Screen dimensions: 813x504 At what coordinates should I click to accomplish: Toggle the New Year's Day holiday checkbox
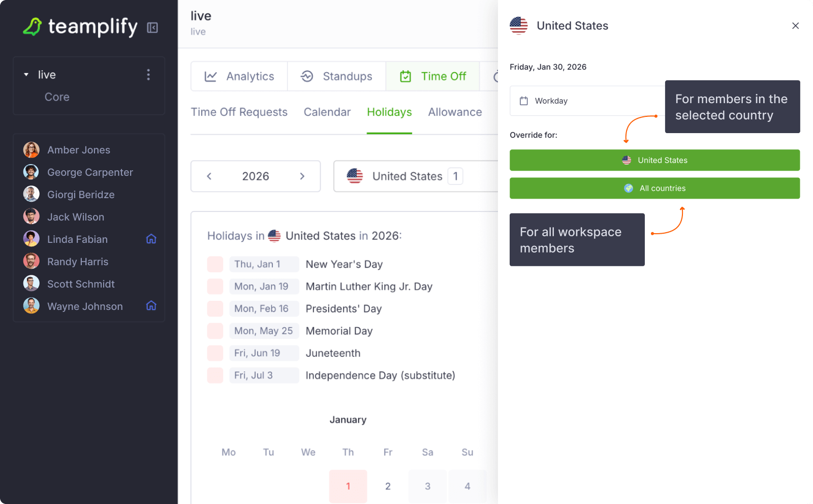coord(215,264)
